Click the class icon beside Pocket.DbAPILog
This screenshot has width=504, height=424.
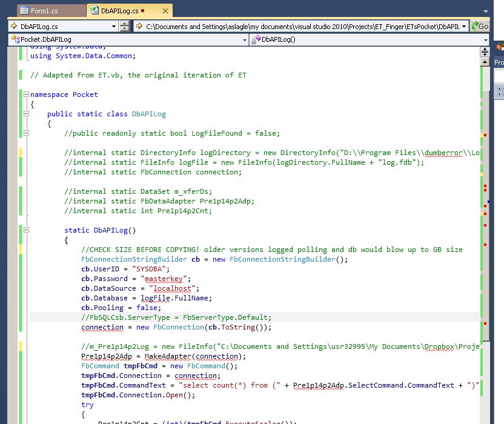pos(15,39)
